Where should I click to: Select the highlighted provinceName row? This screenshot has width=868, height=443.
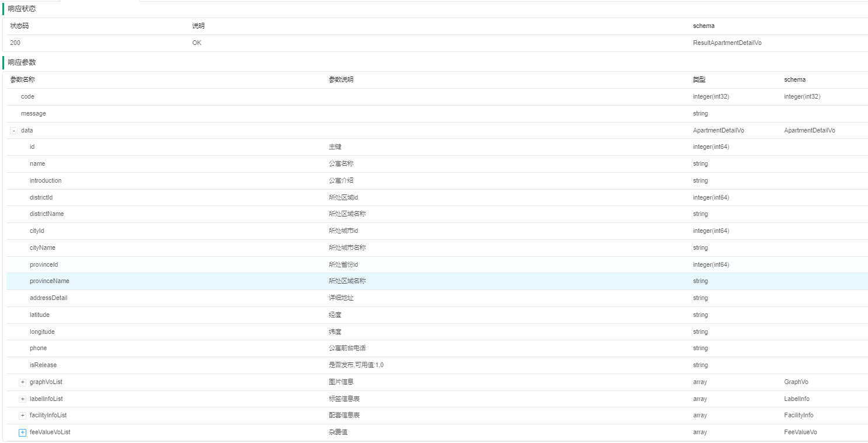tap(437, 281)
